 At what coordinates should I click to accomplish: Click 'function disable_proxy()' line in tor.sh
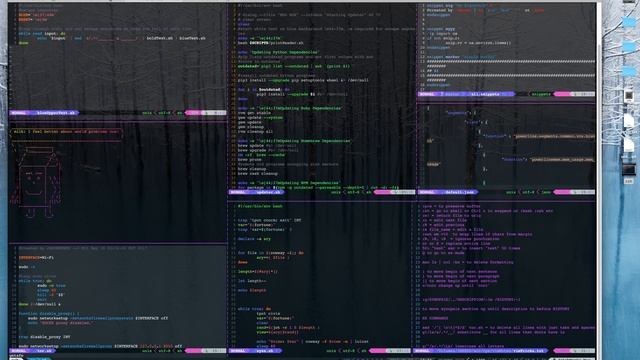[x=49, y=313]
